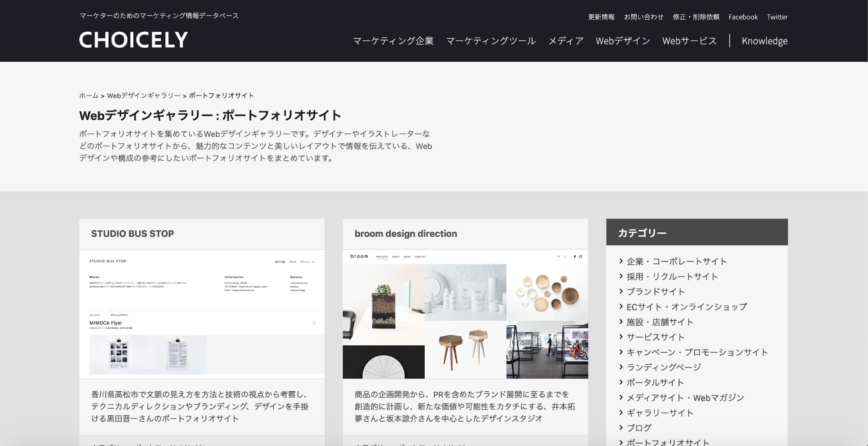Select ギャラリーサイト category
The height and width of the screenshot is (446, 868).
point(660,413)
